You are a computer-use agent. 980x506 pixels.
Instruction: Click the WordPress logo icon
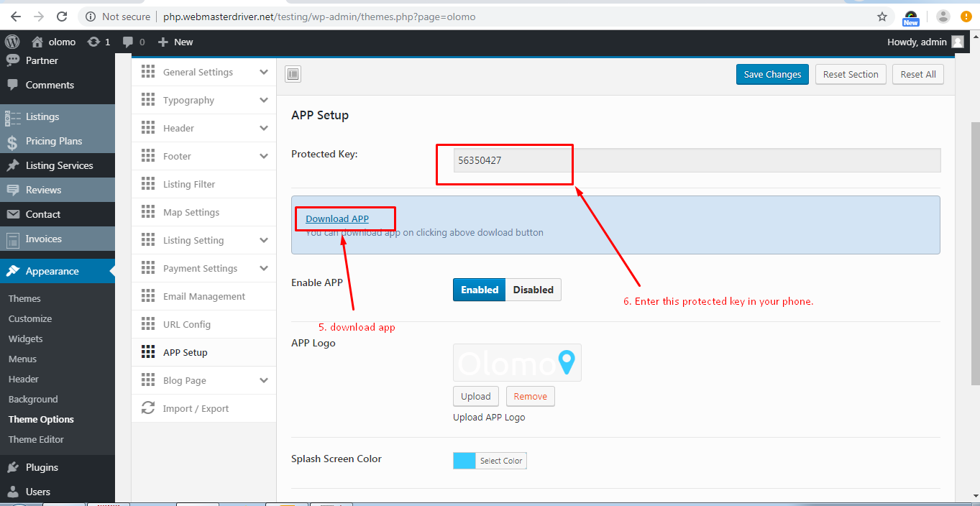[x=12, y=42]
